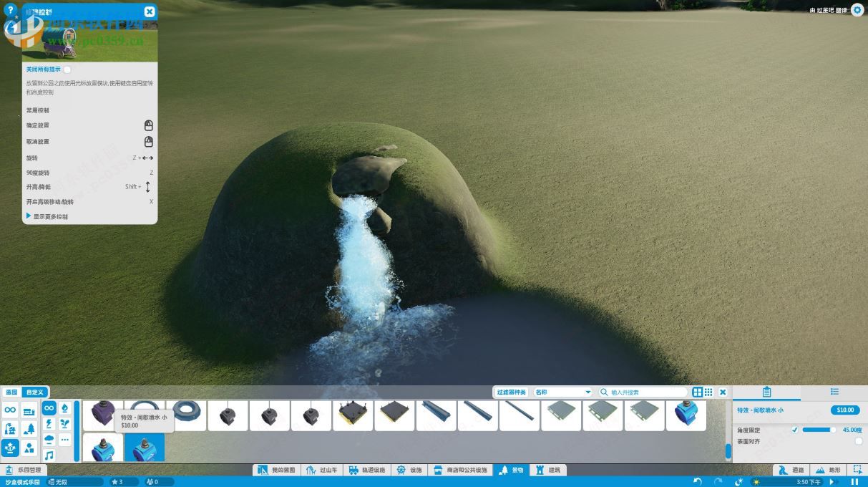This screenshot has height=487, width=868.
Task: Open 我的蓝图 tab
Action: tap(278, 471)
